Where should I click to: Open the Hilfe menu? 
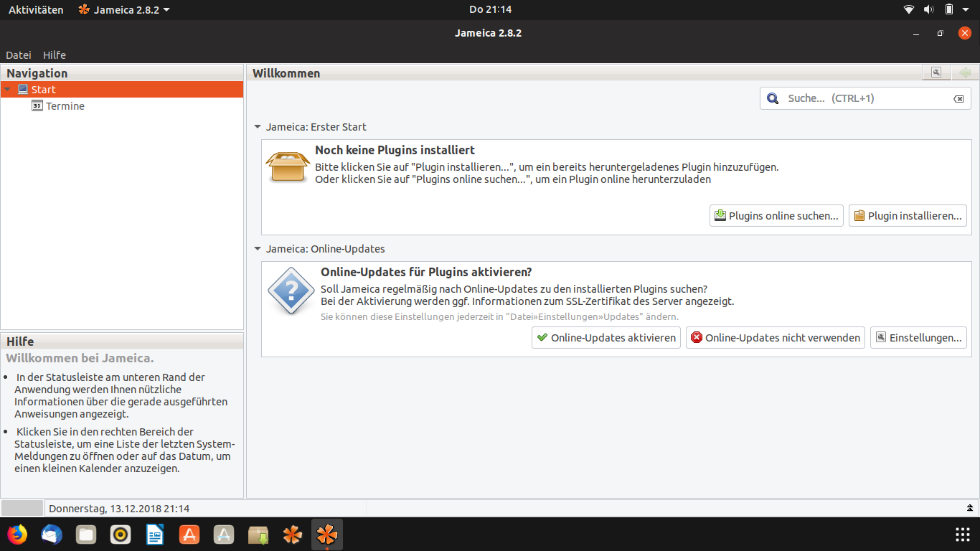tap(55, 55)
